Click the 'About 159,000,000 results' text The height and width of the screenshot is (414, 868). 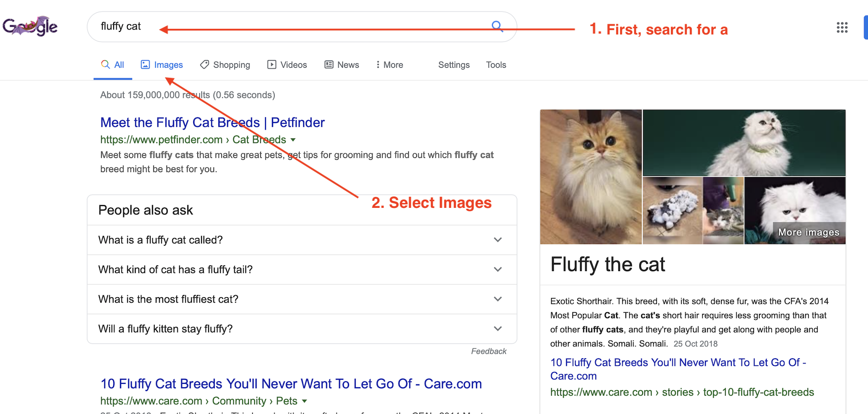[x=187, y=95]
